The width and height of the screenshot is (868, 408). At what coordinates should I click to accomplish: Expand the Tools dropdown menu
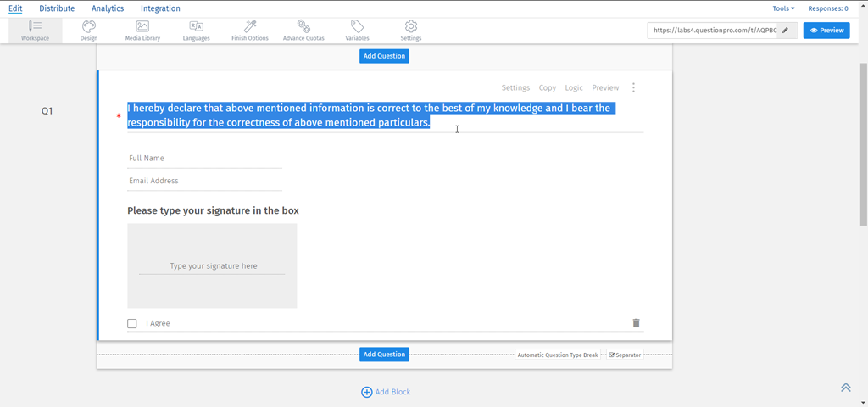783,8
